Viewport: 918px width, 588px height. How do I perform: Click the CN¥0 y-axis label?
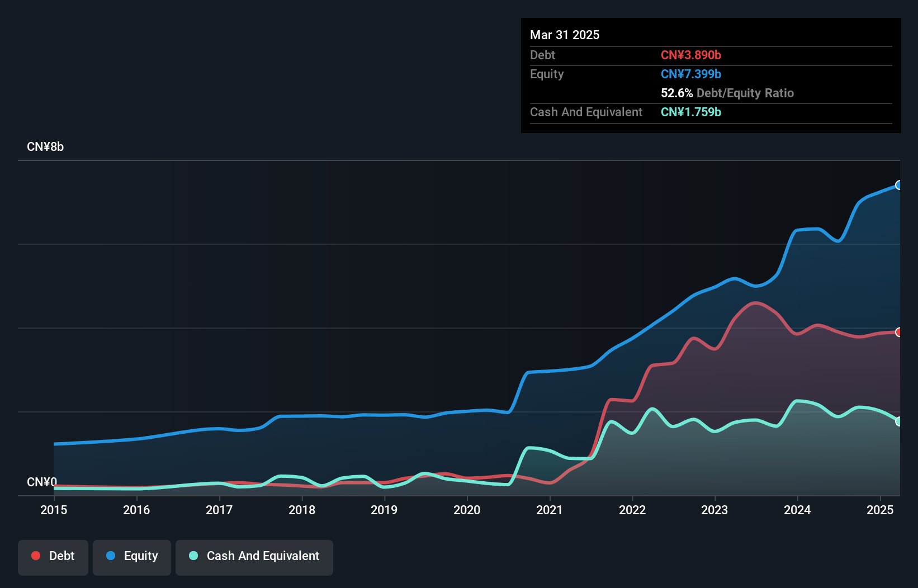(x=42, y=482)
